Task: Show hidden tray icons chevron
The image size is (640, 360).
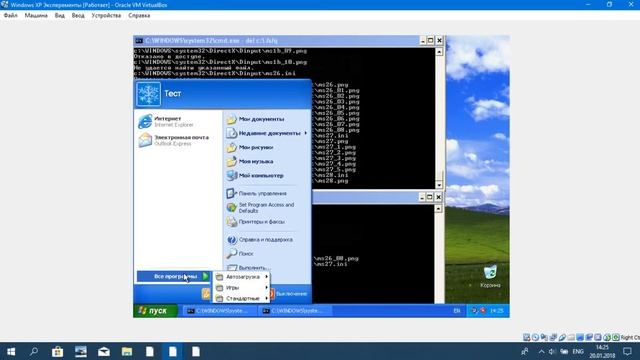Action: 541,351
